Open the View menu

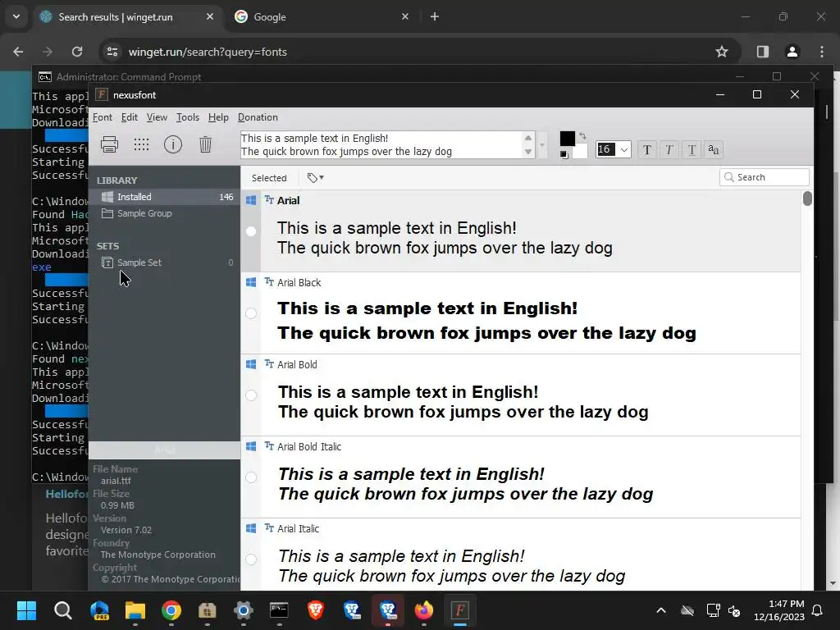click(157, 117)
